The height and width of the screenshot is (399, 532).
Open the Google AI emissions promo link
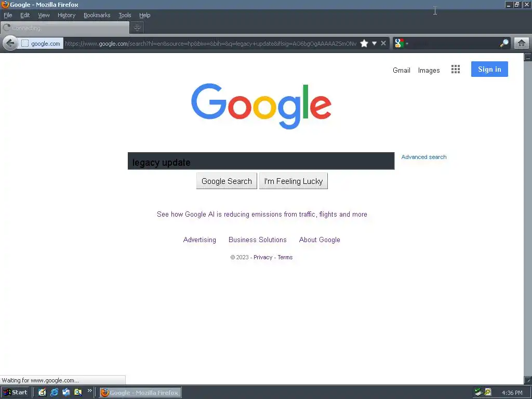tap(262, 215)
